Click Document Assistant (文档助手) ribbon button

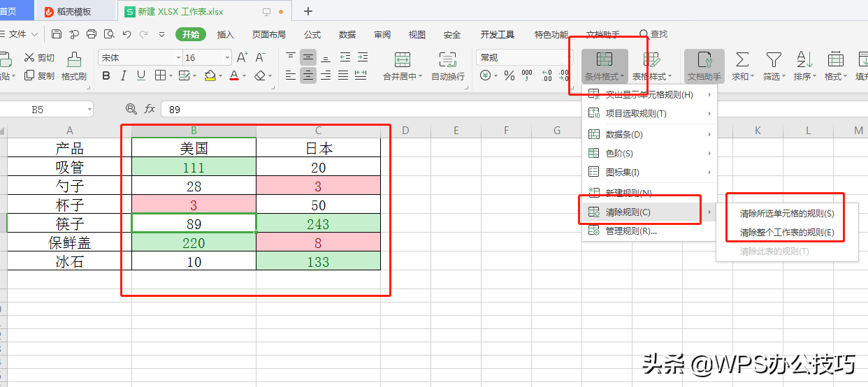click(704, 67)
